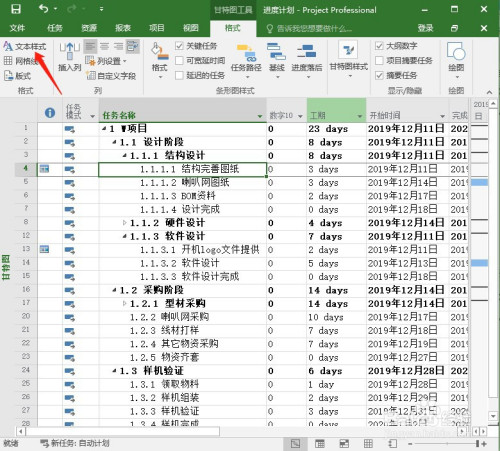This screenshot has height=451, width=500.
Task: Toggle the 大纲数字 checkbox
Action: point(379,46)
